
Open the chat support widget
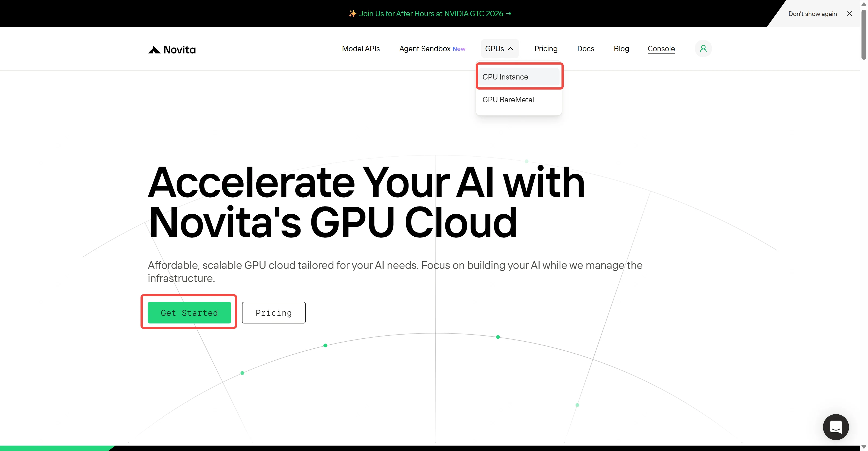point(836,427)
